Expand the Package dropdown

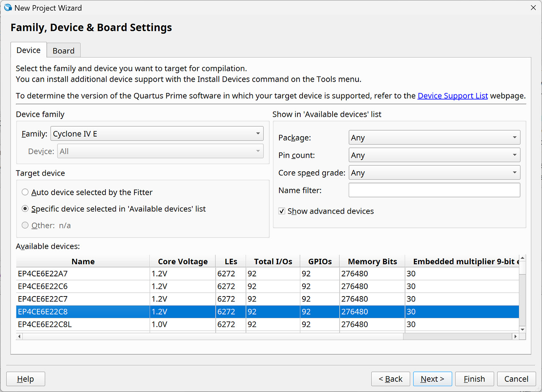click(x=434, y=138)
